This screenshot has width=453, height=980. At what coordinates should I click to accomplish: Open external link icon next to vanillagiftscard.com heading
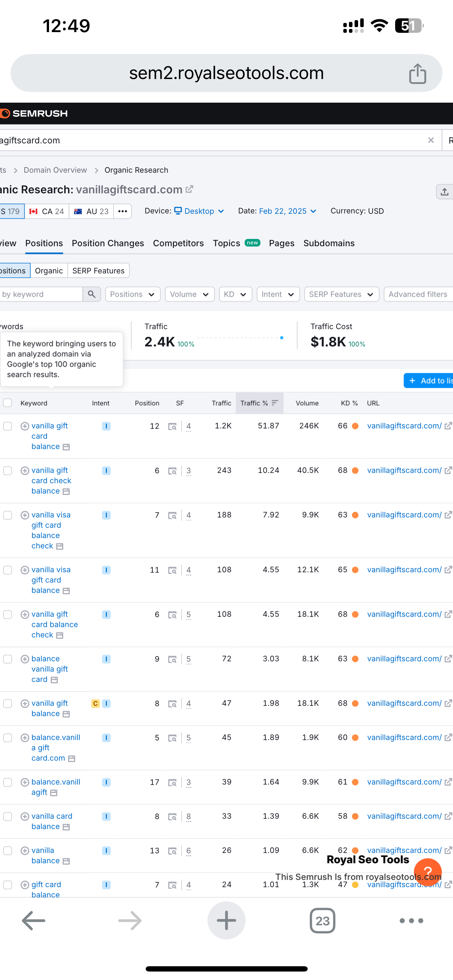point(189,189)
